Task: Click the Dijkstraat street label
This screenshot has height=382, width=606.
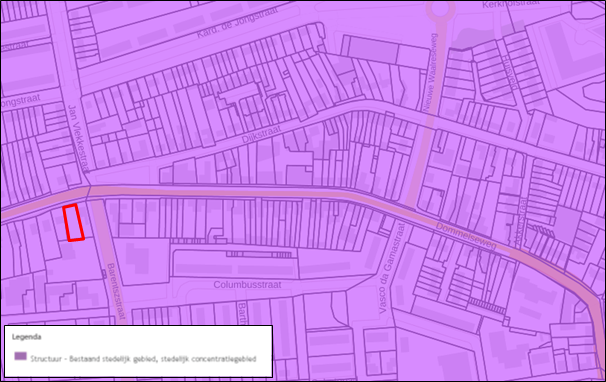Action: [262, 135]
